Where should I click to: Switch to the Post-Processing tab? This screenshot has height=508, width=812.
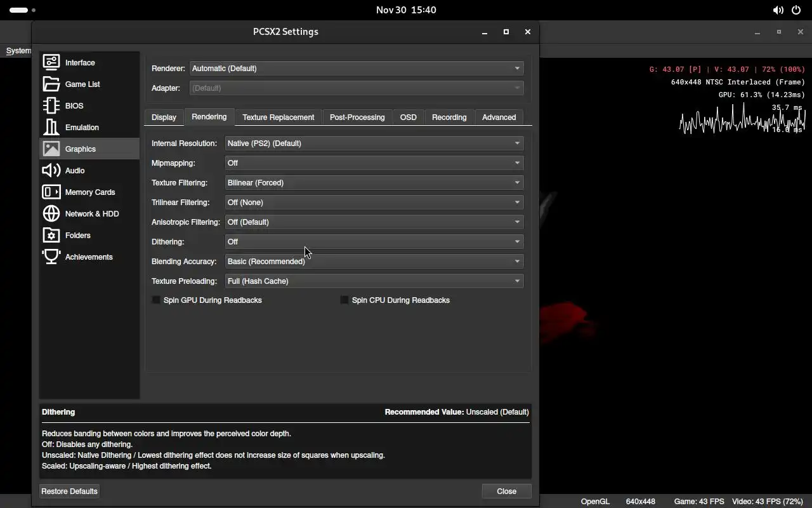tap(357, 117)
